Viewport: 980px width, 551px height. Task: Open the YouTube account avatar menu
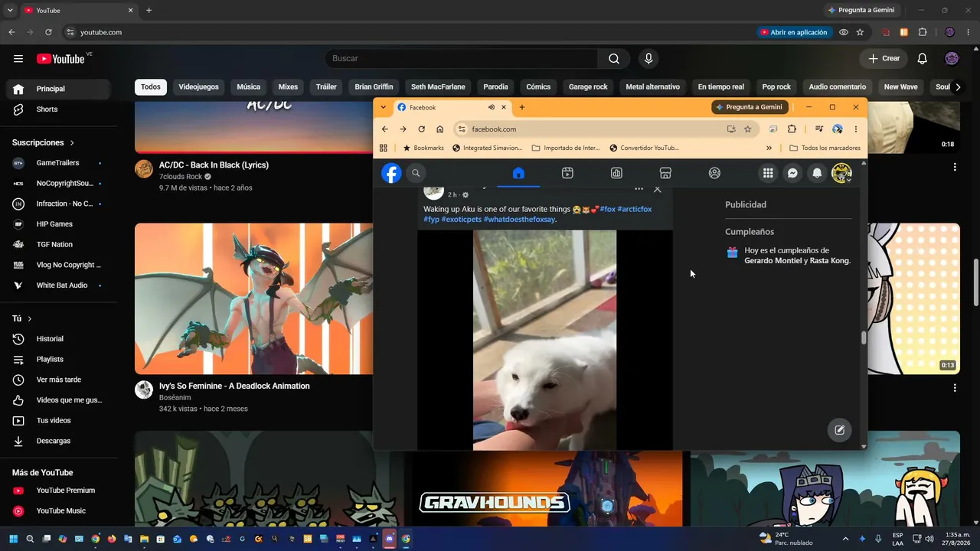click(952, 58)
